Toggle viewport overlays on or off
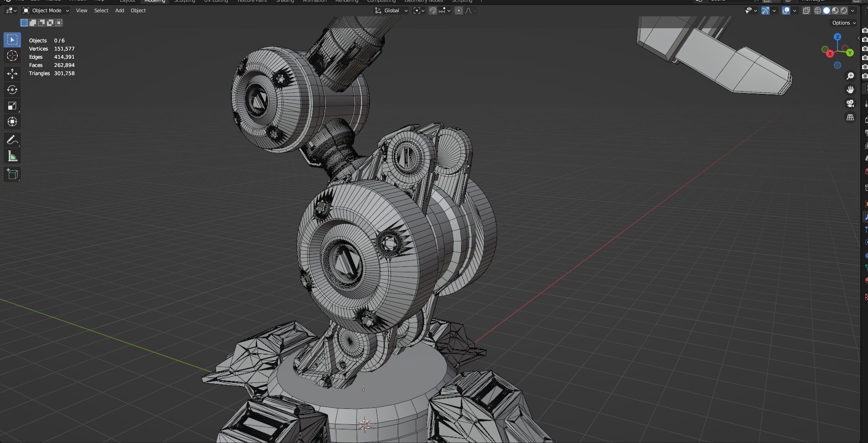 (786, 10)
